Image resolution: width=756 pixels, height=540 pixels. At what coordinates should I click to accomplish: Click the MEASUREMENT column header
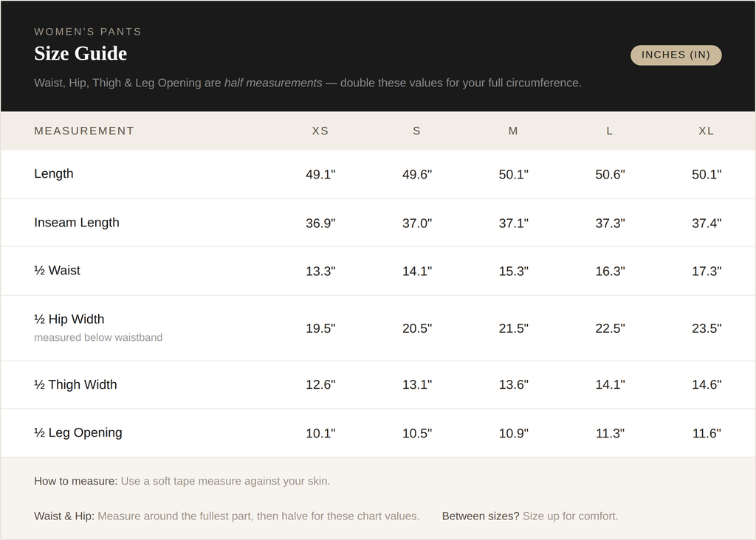pyautogui.click(x=84, y=131)
